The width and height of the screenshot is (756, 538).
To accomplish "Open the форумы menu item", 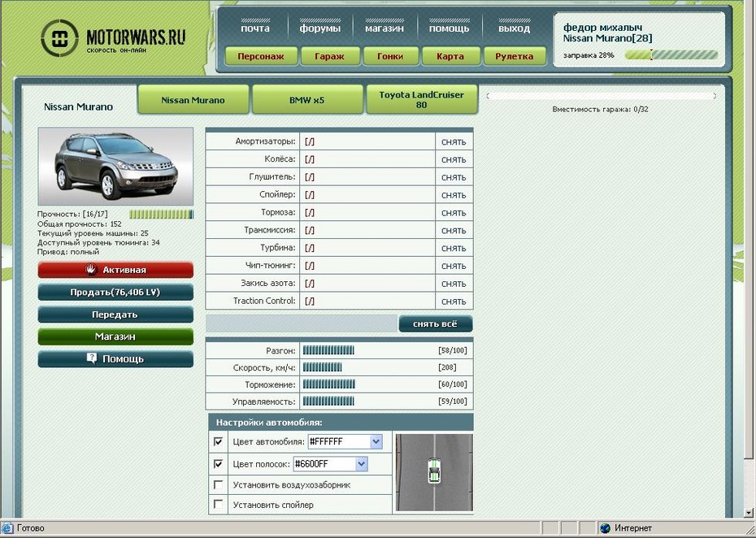I will [320, 28].
